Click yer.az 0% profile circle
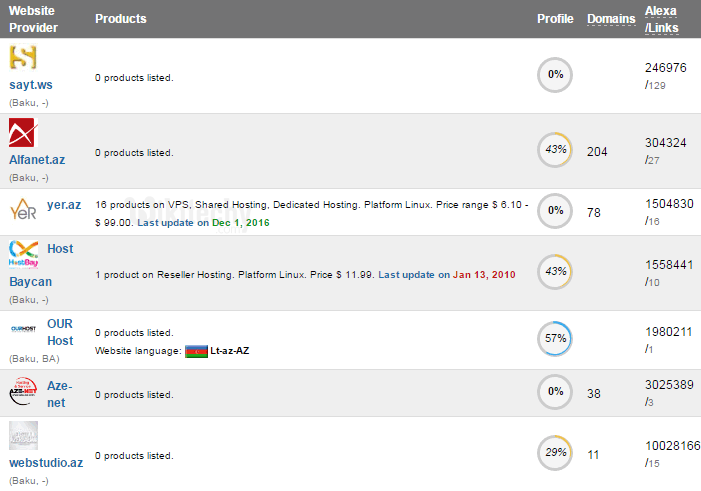The width and height of the screenshot is (701, 491). pyautogui.click(x=555, y=211)
